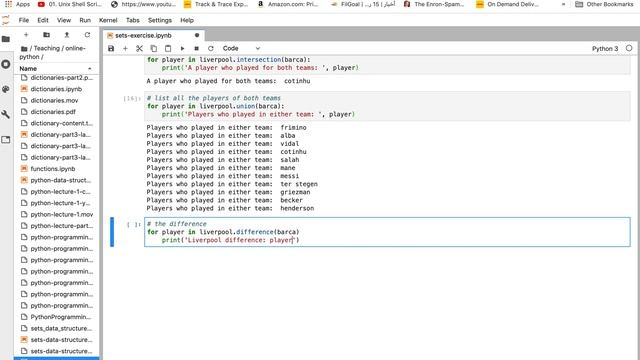640x360 pixels.
Task: Select the sets-exercise.ipynb tab
Action: (x=153, y=36)
